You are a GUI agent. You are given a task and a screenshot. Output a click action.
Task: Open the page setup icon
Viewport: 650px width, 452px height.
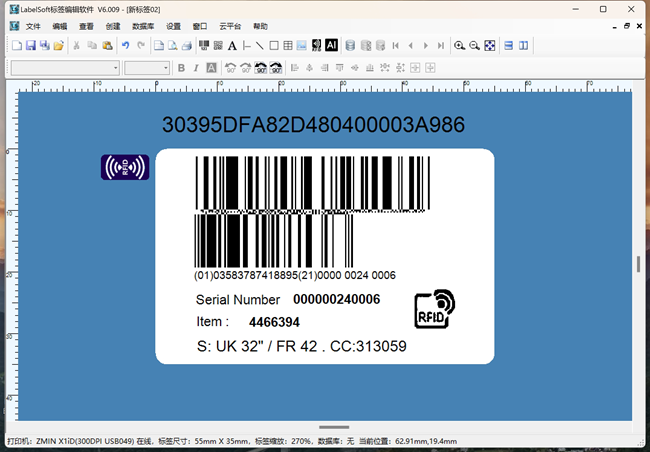point(159,46)
